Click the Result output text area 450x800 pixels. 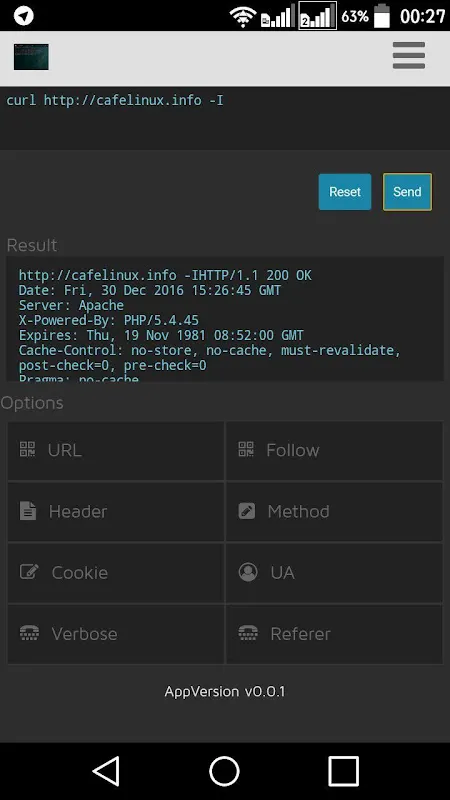pyautogui.click(x=224, y=318)
